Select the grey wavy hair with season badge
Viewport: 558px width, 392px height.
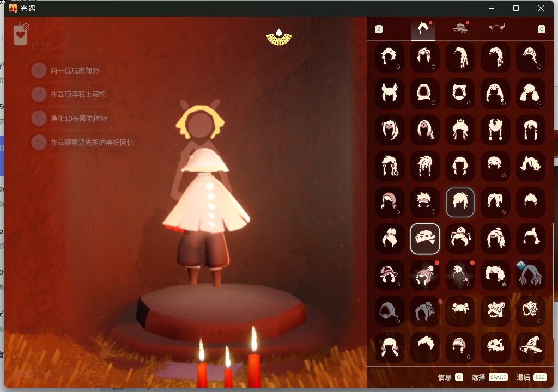pos(531,275)
